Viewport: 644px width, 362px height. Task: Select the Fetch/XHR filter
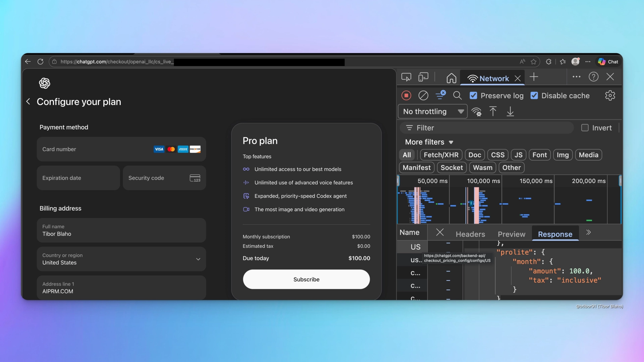click(x=441, y=155)
